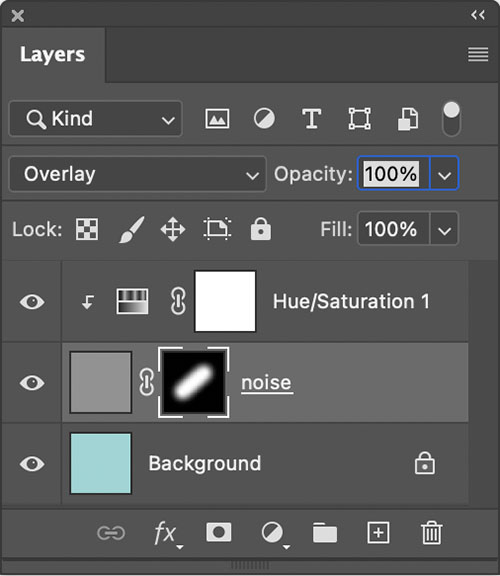Select the noise layer mask thumbnail

[194, 382]
